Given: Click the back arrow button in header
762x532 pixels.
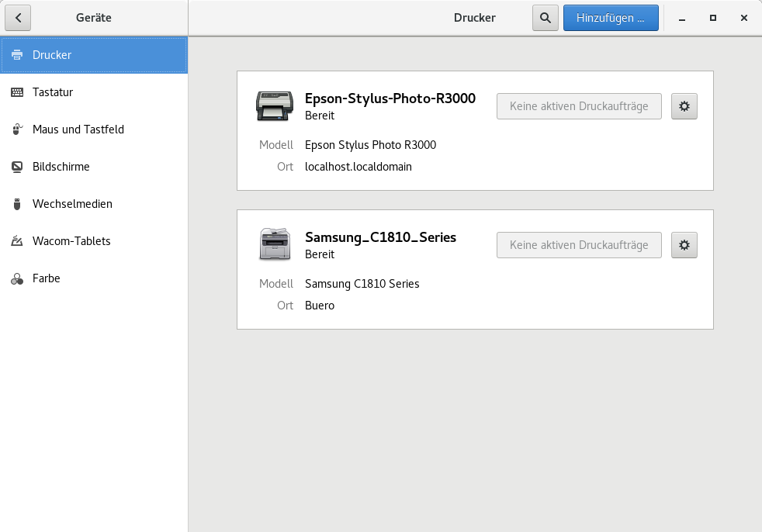Looking at the screenshot, I should (x=18, y=18).
